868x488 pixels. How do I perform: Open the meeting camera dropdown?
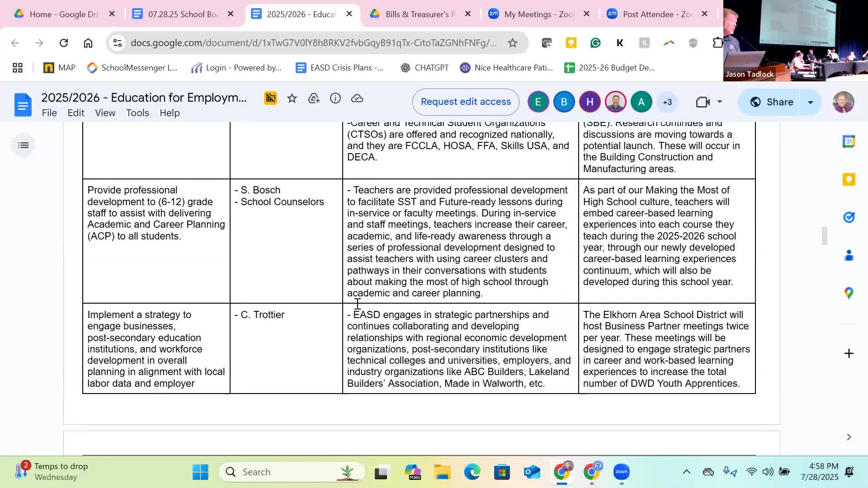coord(719,102)
